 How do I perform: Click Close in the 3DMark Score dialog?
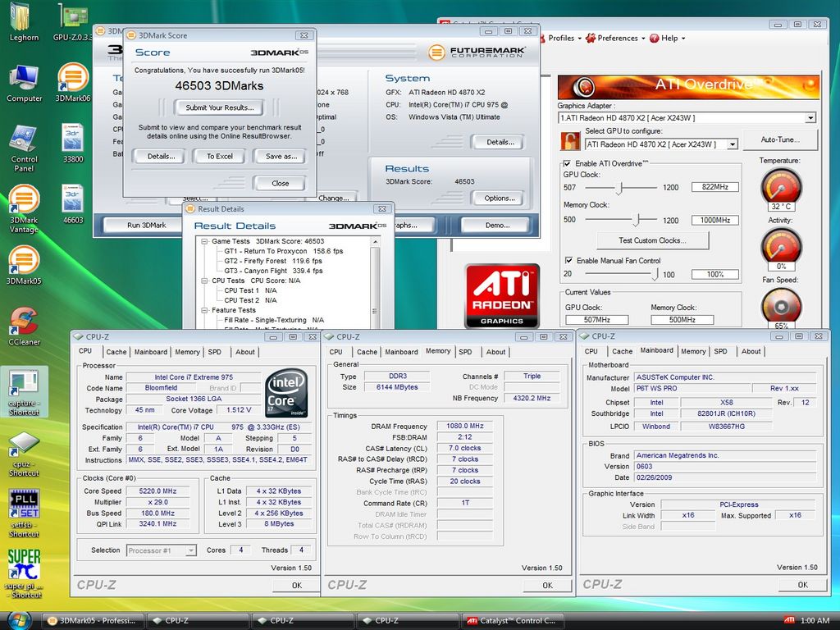280,183
